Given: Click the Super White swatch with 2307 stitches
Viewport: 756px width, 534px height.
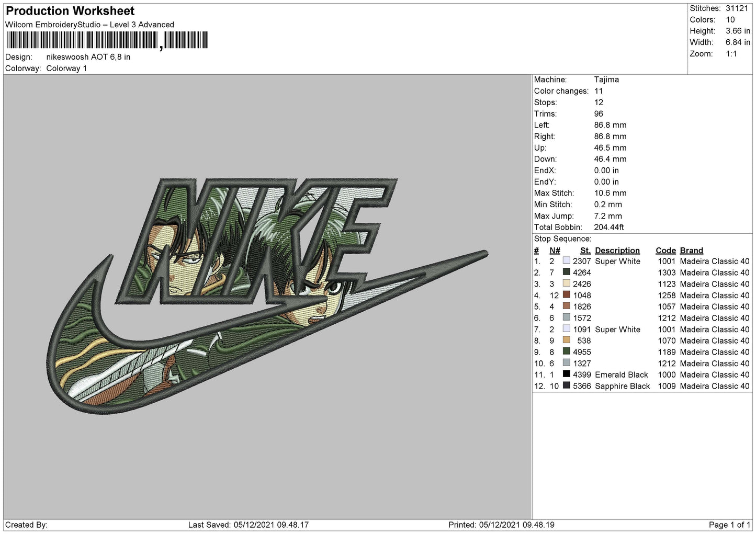Looking at the screenshot, I should click(566, 260).
